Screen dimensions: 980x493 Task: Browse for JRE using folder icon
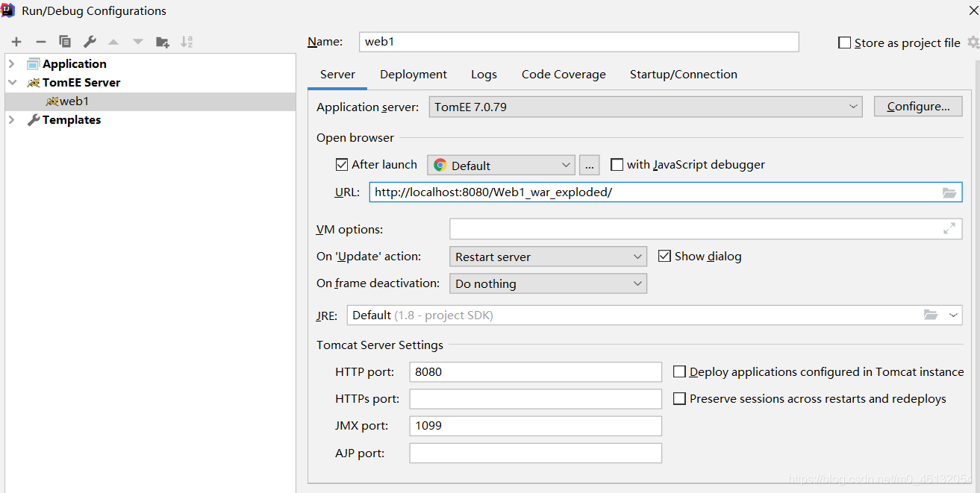coord(931,315)
